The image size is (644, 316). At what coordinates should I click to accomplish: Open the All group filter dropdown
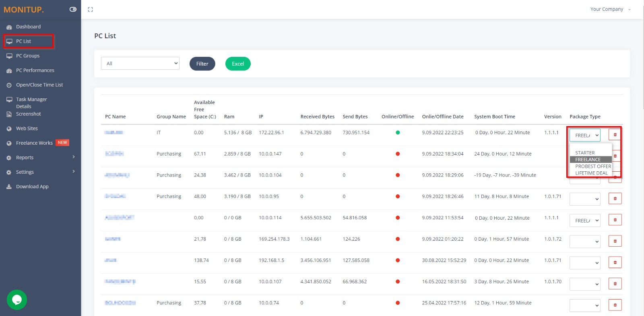pos(140,63)
